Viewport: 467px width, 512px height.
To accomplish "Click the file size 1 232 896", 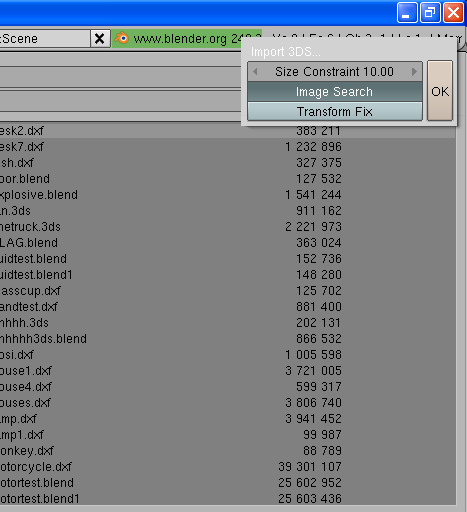I will click(313, 147).
